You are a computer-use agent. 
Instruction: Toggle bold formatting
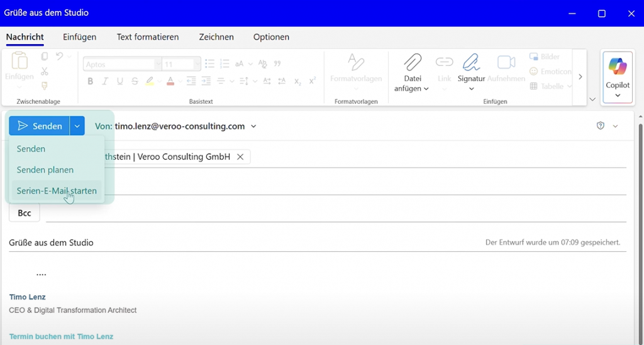[x=91, y=81]
